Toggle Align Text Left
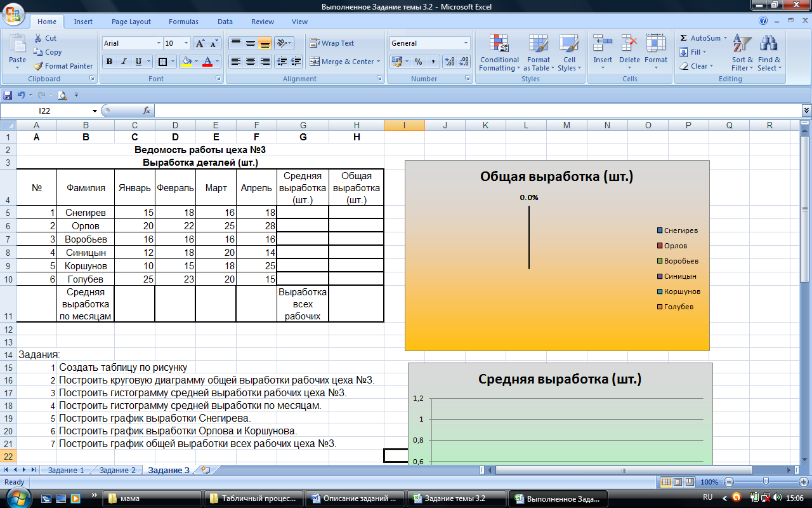Screen dimensions: 812x508 point(236,62)
